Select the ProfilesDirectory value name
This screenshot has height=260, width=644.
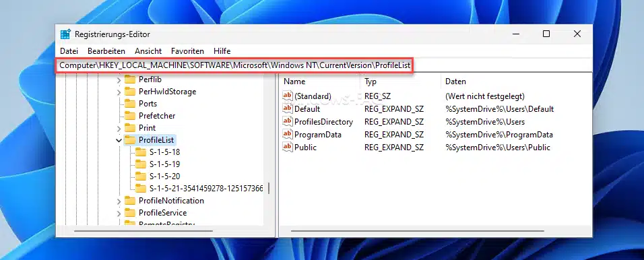pyautogui.click(x=323, y=122)
